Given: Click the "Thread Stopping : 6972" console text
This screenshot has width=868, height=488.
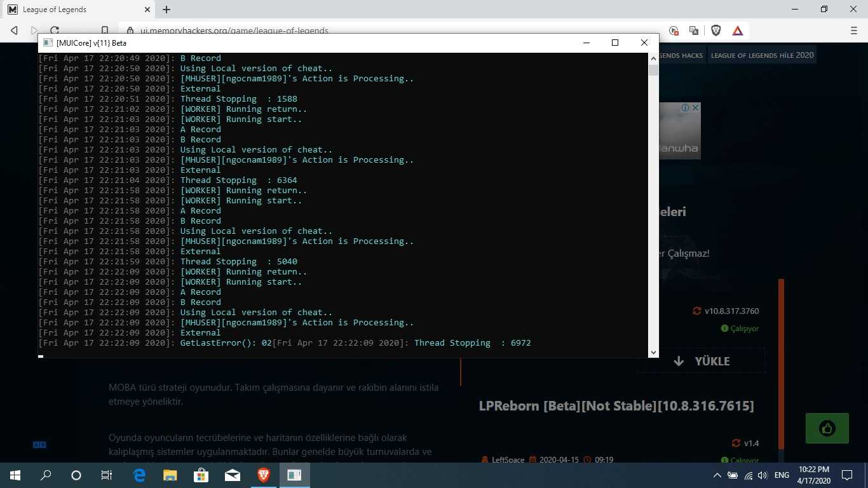Looking at the screenshot, I should tap(472, 343).
